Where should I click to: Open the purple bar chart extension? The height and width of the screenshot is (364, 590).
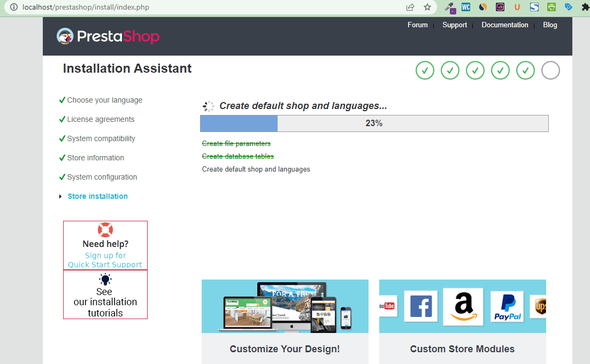[x=500, y=7]
